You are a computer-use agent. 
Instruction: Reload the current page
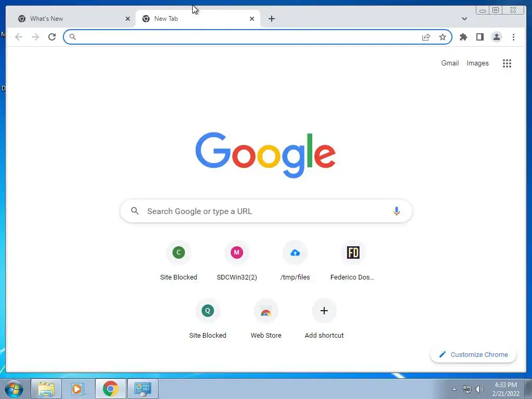[x=52, y=37]
